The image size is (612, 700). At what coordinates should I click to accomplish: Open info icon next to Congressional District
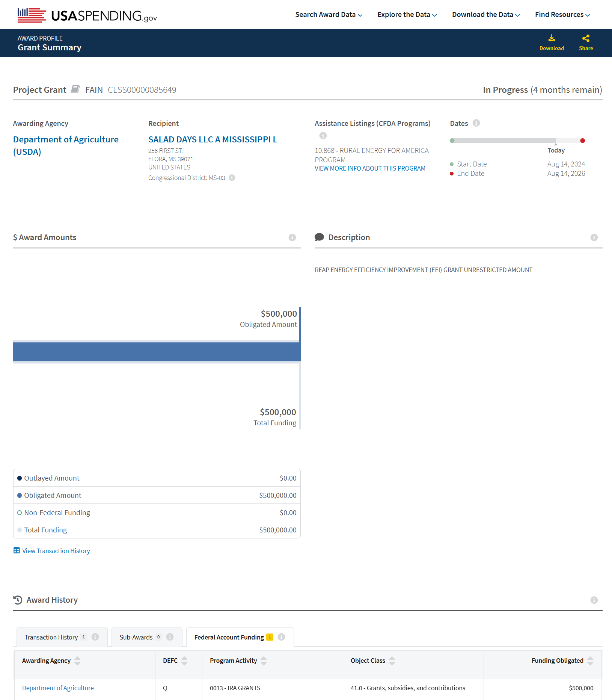[232, 178]
